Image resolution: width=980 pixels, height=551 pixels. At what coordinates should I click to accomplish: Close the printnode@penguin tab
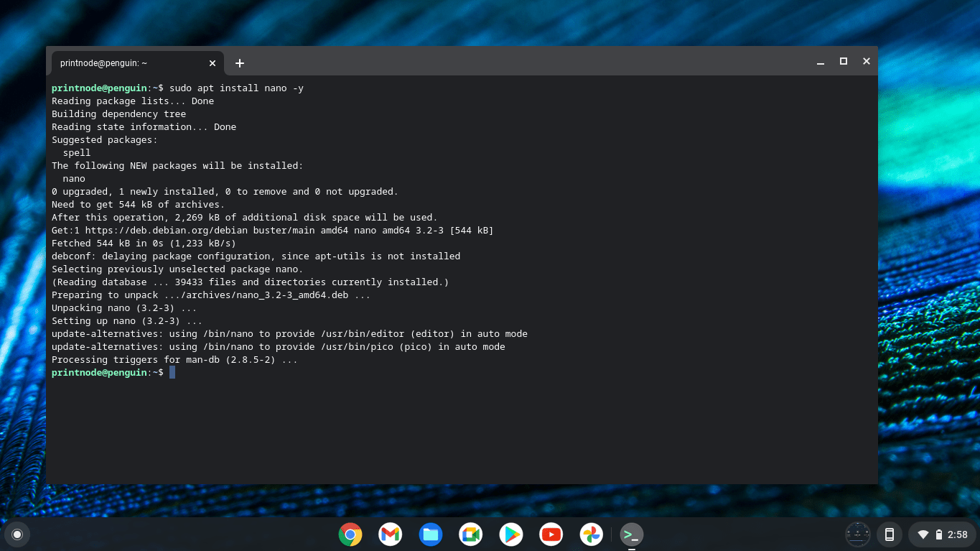pos(213,63)
